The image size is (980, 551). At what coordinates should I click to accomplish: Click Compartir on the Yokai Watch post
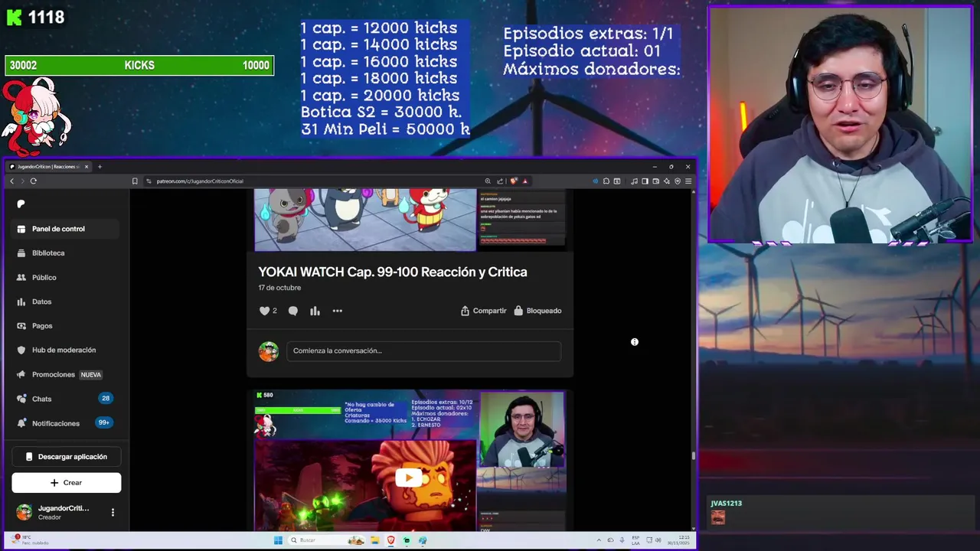[x=483, y=311]
